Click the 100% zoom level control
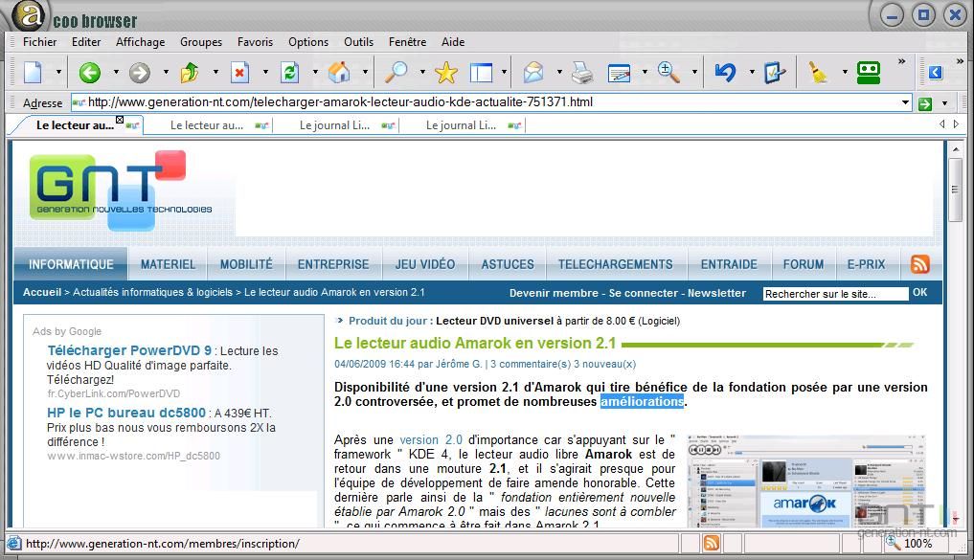 click(x=917, y=544)
